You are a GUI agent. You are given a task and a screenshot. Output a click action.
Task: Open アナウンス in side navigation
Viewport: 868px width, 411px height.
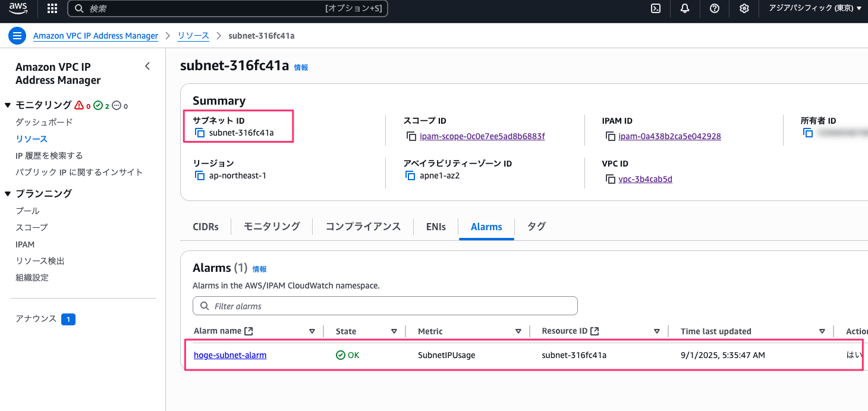36,319
